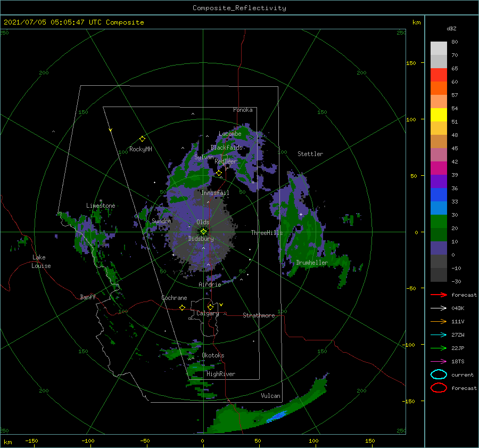Select the orange 111V arrow legend icon
Screen dimensions: 479x448
(x=439, y=321)
